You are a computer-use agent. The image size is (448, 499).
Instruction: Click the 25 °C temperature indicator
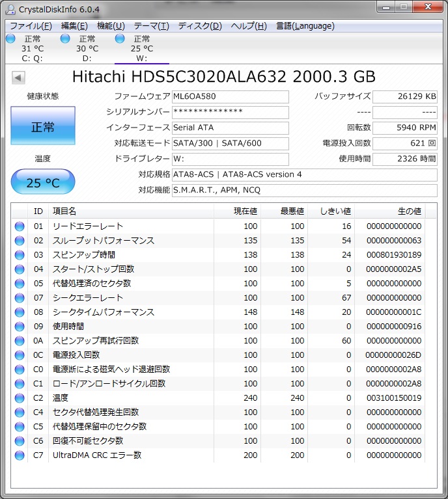tap(43, 183)
